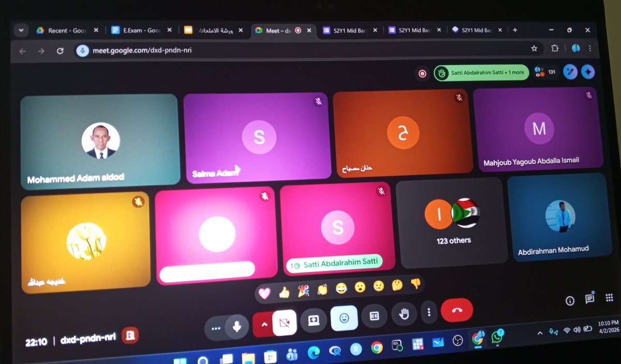This screenshot has height=364, width=621.
Task: Leave the call with red hang-up button
Action: [457, 310]
